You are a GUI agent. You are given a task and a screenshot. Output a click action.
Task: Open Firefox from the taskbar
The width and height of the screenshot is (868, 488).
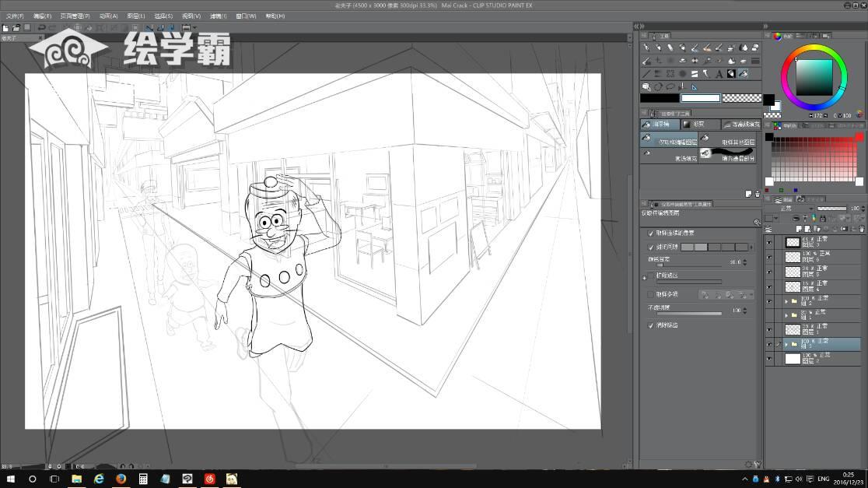point(121,479)
